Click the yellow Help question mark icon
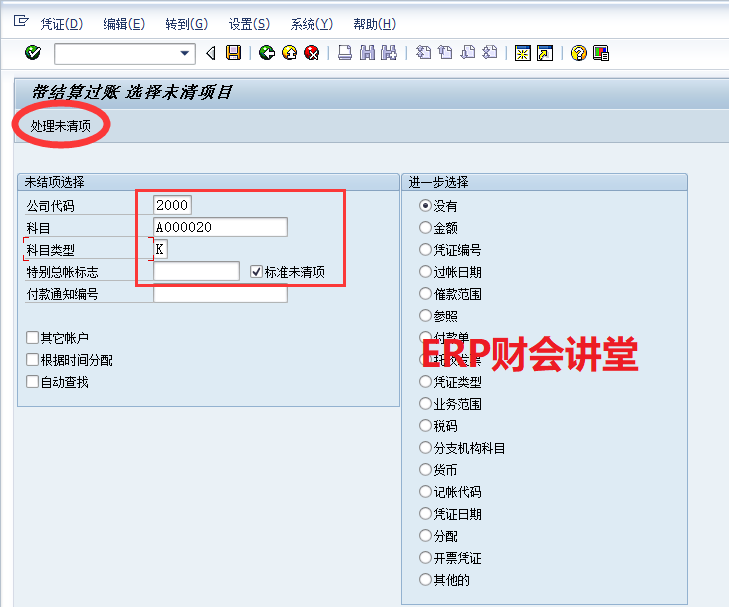Screen dimensions: 729x607 click(578, 53)
